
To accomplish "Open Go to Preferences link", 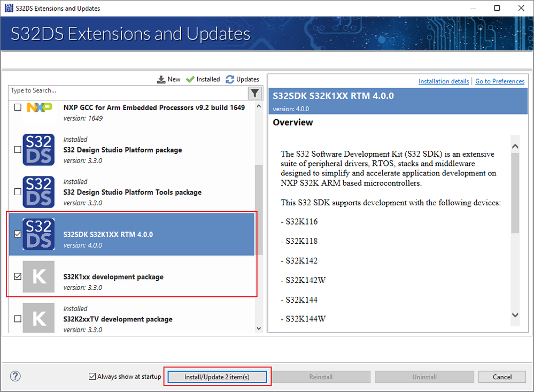I will click(500, 81).
